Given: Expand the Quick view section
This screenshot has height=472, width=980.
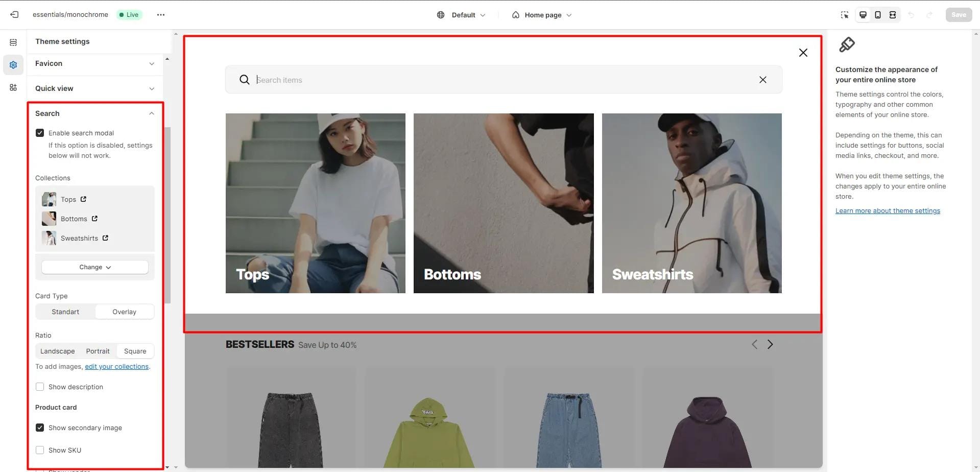Looking at the screenshot, I should pyautogui.click(x=94, y=88).
